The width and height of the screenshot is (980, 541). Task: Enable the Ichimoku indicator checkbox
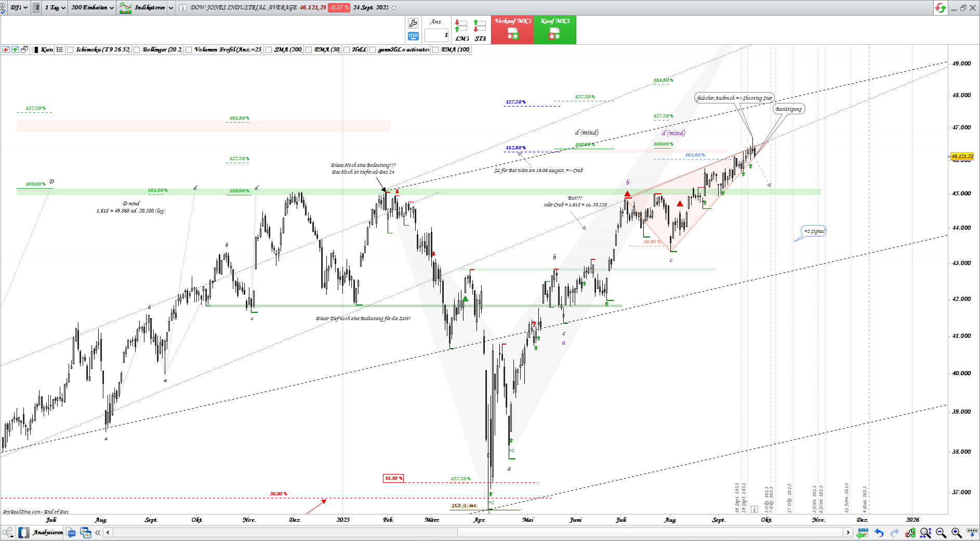pos(70,50)
